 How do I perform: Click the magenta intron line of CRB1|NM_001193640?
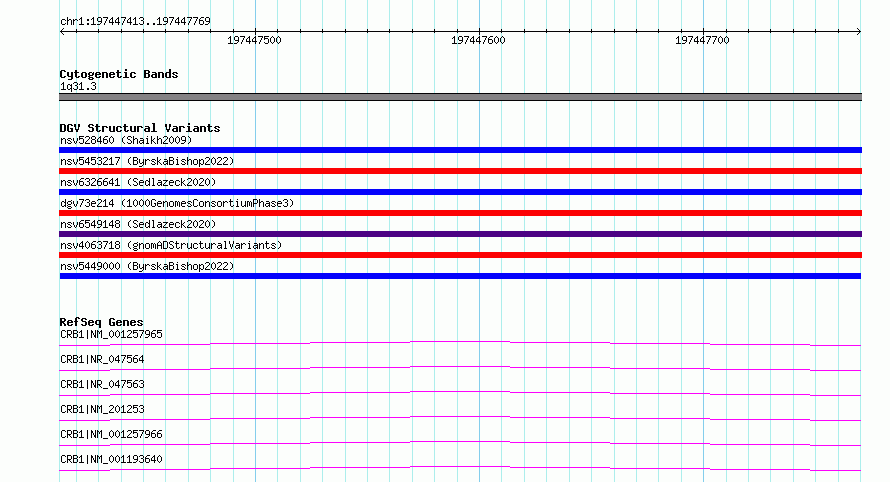(460, 468)
